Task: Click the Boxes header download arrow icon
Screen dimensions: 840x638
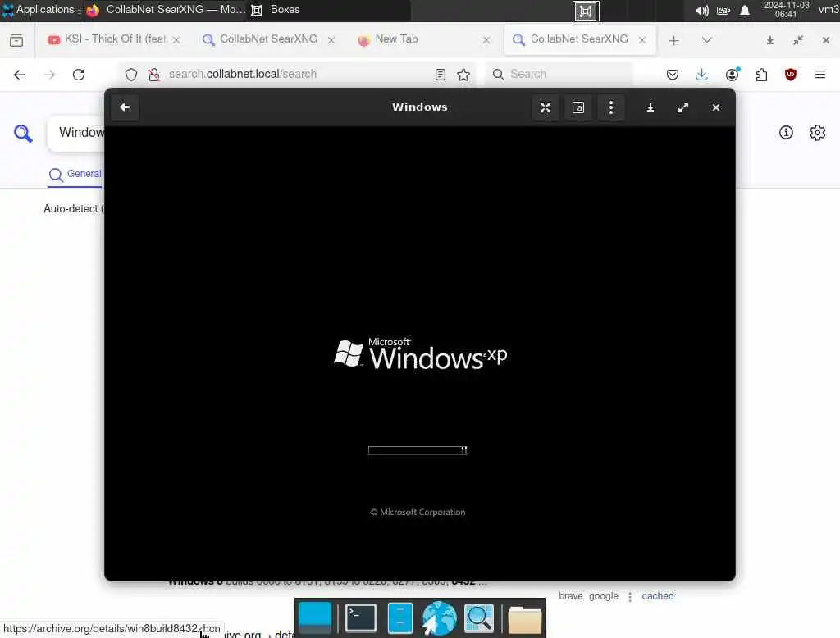Action: (650, 107)
